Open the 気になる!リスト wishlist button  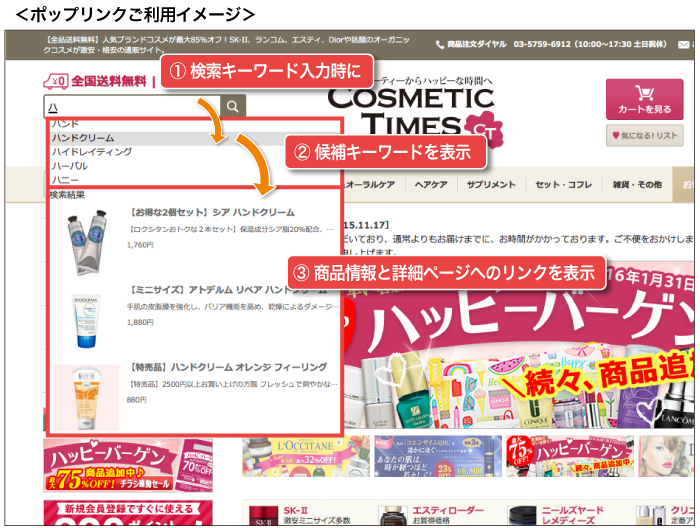(x=644, y=136)
